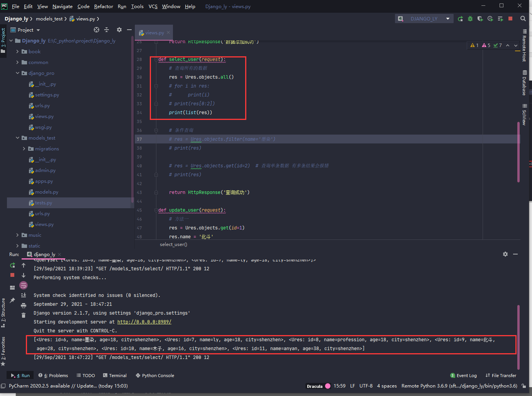Screen dimensions: 532x396
Task: Close the views.py editor tab
Action: [168, 32]
